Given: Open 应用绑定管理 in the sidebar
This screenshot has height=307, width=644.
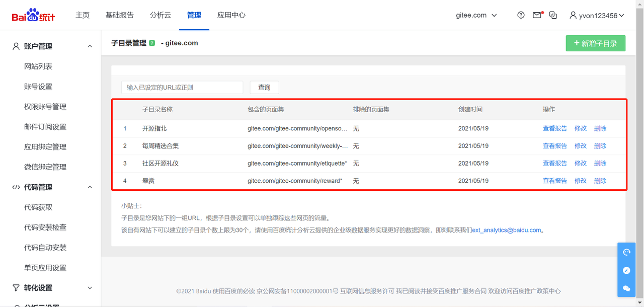Looking at the screenshot, I should (x=45, y=147).
